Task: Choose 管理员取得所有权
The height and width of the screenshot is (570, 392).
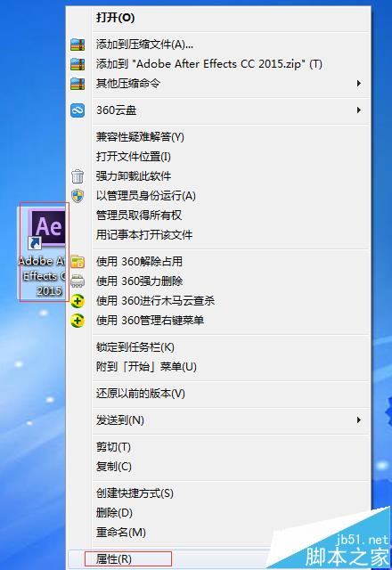Action: point(218,216)
